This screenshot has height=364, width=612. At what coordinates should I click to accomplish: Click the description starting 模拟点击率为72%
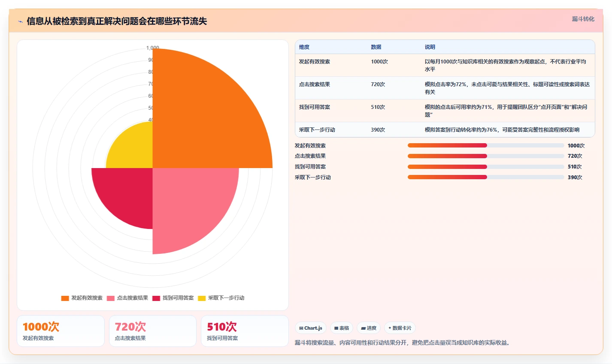point(507,88)
